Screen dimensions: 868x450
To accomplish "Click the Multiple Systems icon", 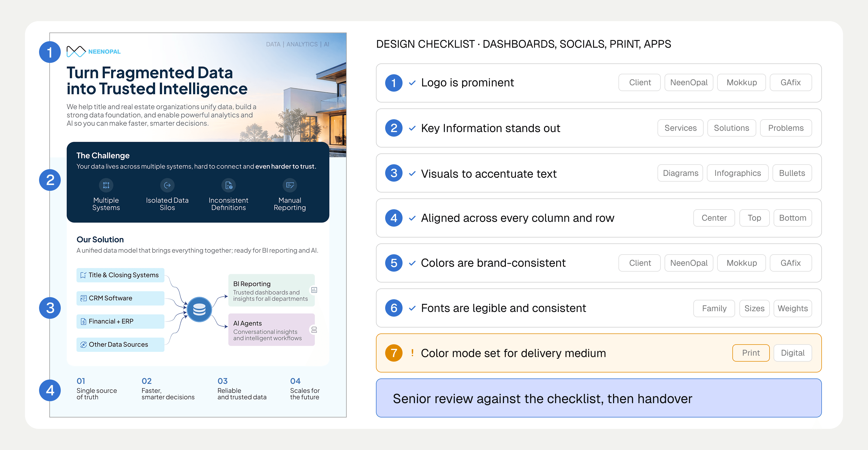I will (x=106, y=185).
